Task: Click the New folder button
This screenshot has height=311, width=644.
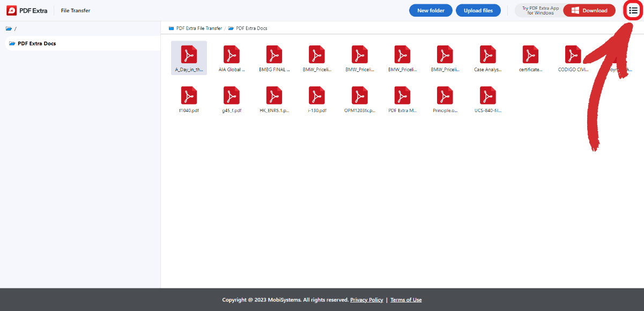Action: point(431,10)
